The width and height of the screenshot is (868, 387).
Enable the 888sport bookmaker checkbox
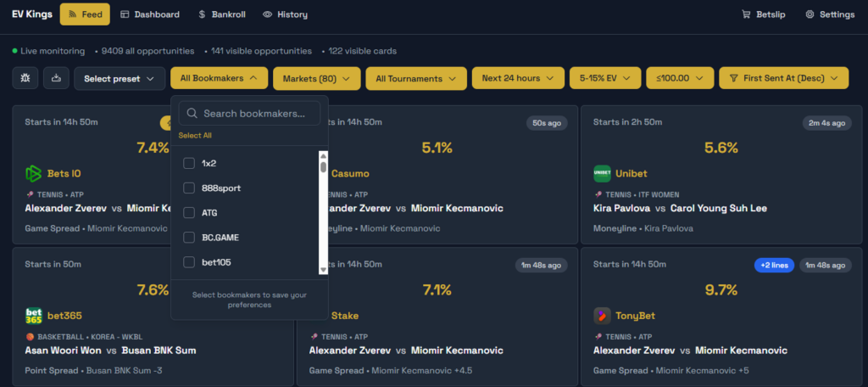click(189, 188)
